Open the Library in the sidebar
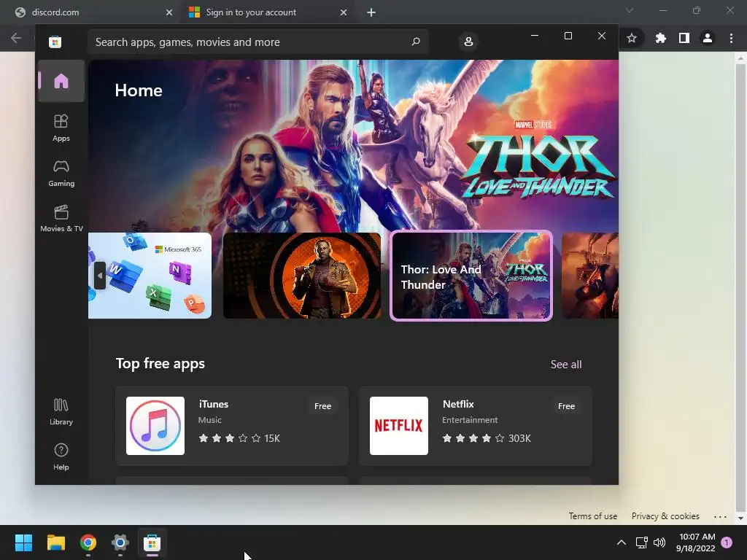Viewport: 747px width, 560px height. pyautogui.click(x=61, y=411)
